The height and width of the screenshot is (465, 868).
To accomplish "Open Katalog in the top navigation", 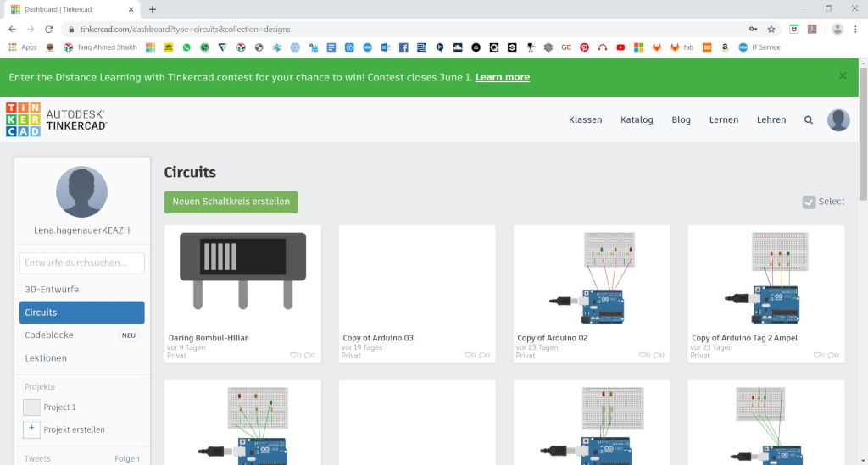I will point(637,120).
